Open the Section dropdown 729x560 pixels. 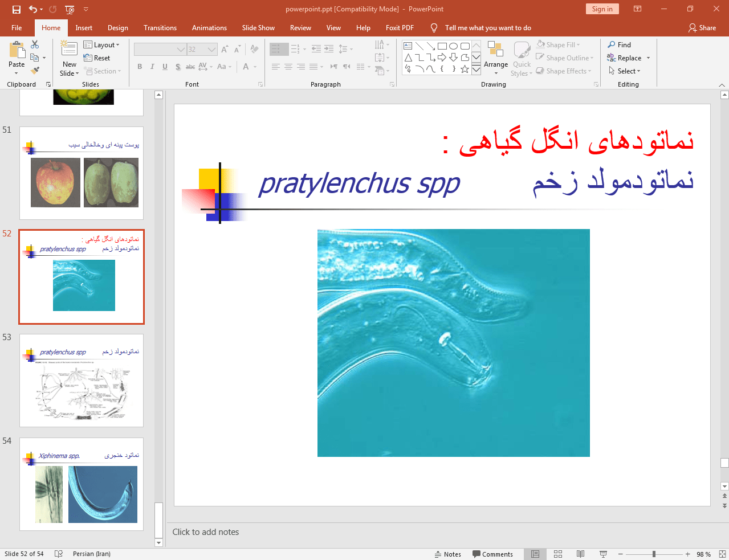point(103,71)
